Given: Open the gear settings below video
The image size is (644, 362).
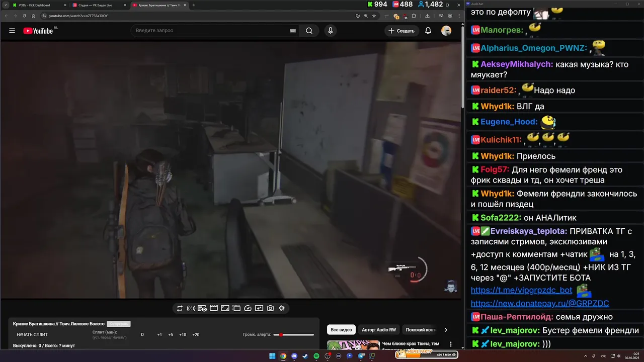Looking at the screenshot, I should coord(282,308).
